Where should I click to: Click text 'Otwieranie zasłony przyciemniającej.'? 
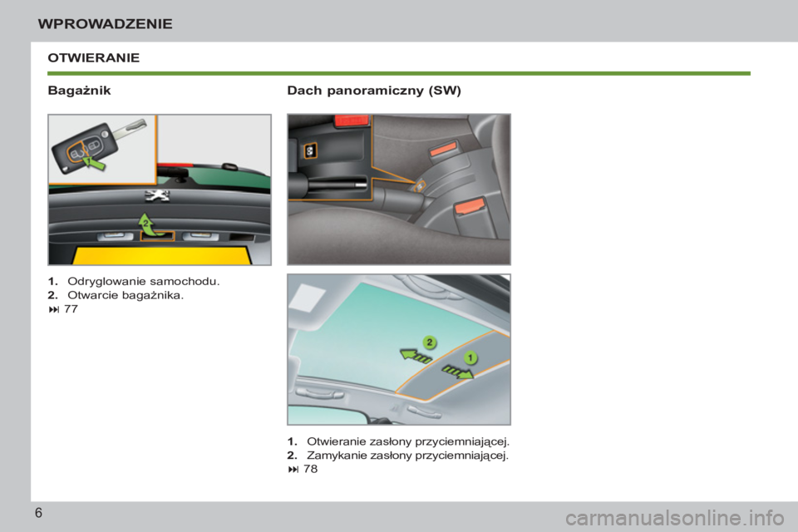(x=408, y=441)
